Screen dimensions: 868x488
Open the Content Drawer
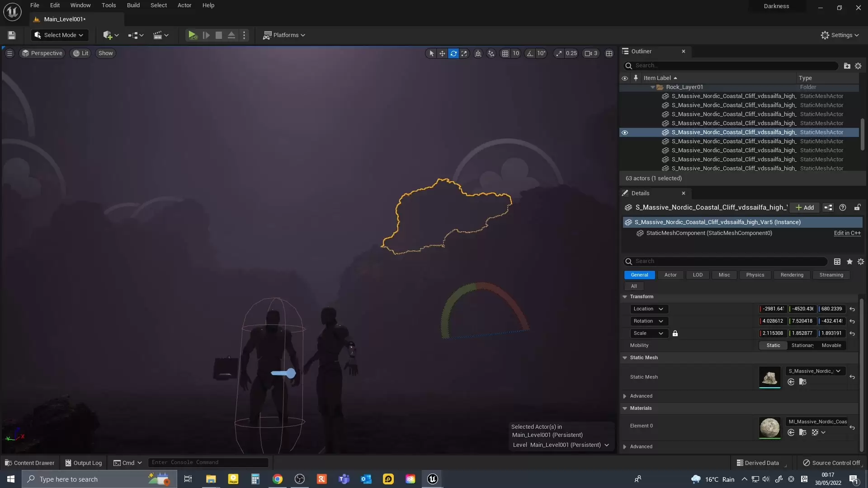(x=30, y=463)
